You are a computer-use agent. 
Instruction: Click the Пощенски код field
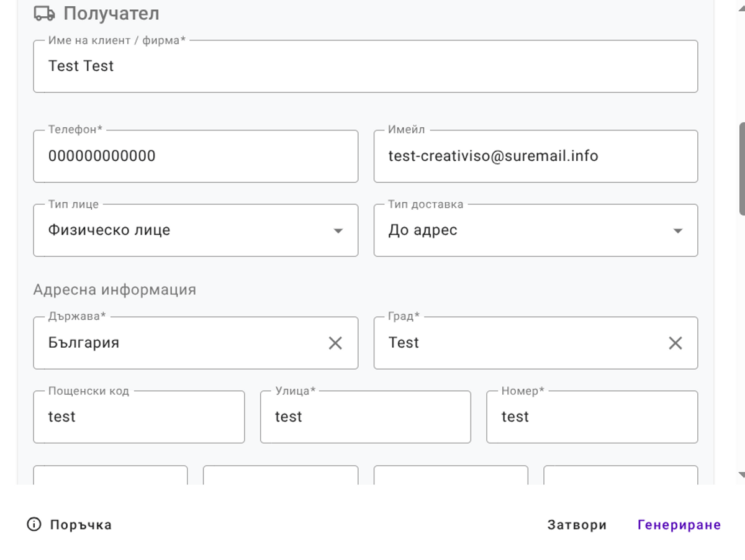(138, 417)
